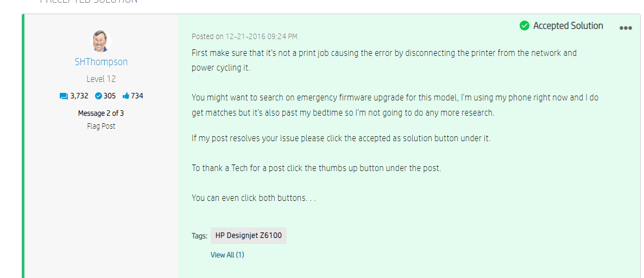Select the 305 solutions count
Viewport: 644px width, 278px height.
pyautogui.click(x=110, y=96)
